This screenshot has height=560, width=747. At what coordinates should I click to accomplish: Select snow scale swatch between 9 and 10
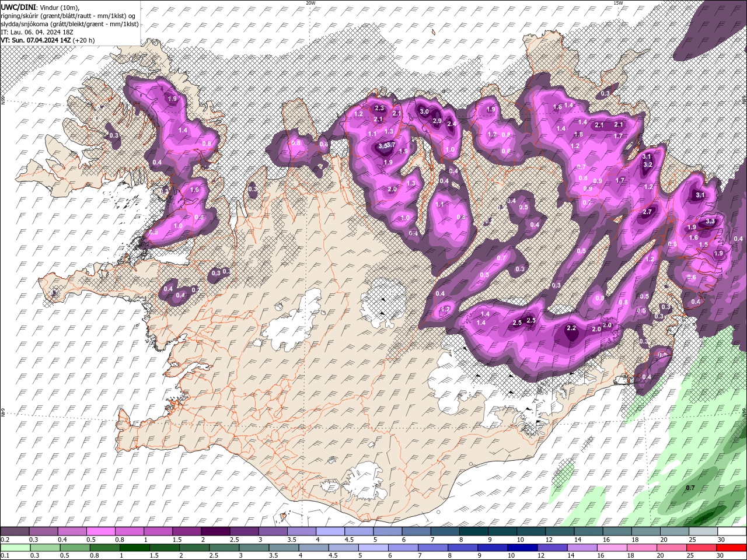pos(501,531)
